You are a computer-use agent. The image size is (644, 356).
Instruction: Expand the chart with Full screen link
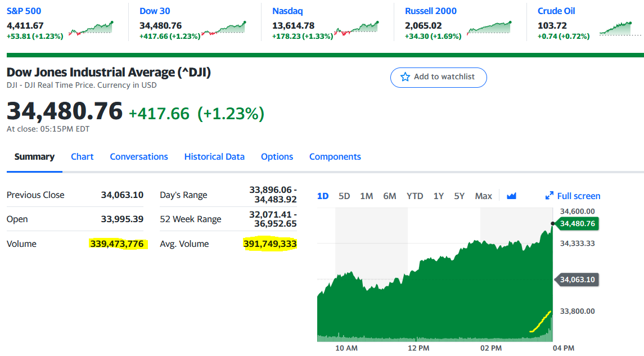(578, 196)
